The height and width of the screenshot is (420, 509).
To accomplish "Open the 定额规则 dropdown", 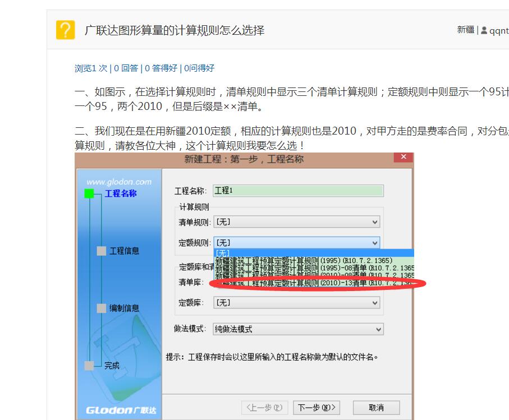I will (x=297, y=243).
